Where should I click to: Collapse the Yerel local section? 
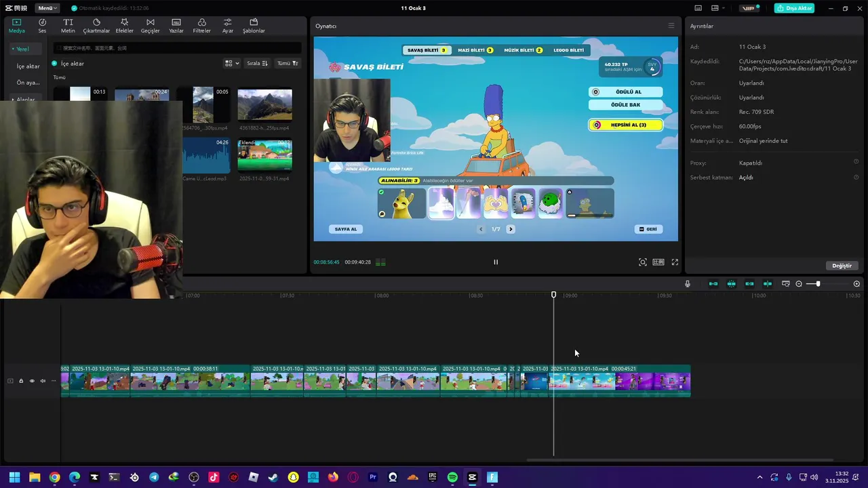[24, 49]
